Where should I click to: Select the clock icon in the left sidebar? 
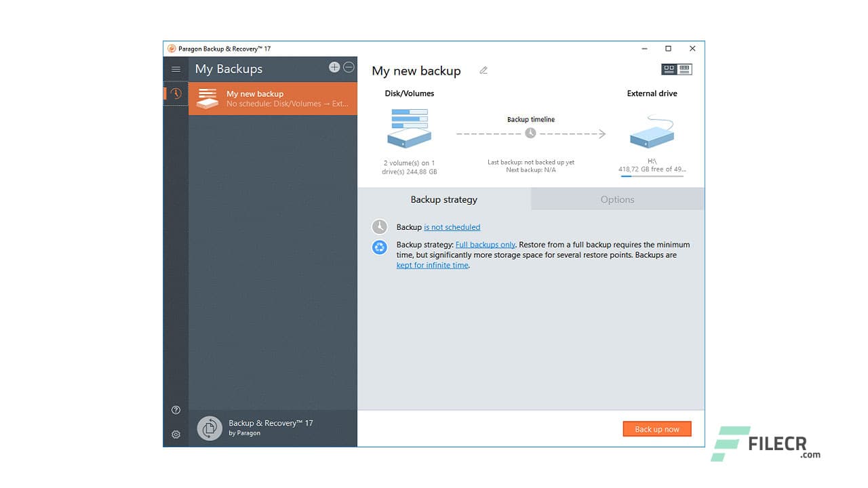coord(176,93)
